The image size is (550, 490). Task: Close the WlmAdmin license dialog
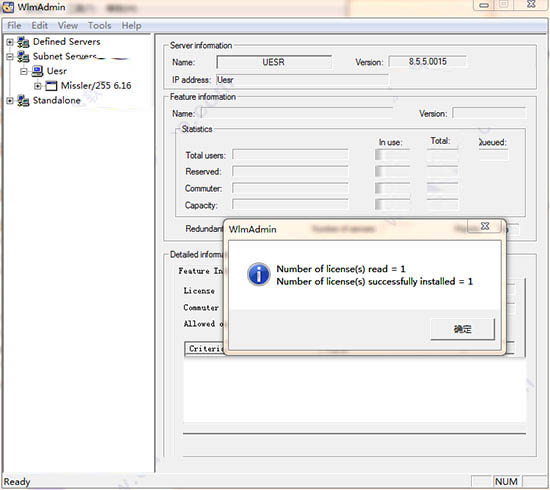(485, 226)
